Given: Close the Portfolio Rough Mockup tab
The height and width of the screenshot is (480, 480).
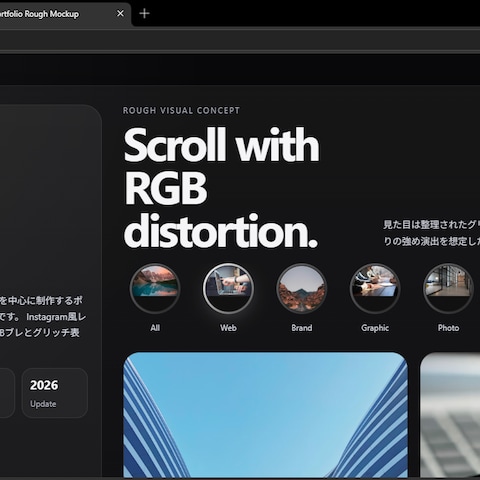Looking at the screenshot, I should pos(120,13).
